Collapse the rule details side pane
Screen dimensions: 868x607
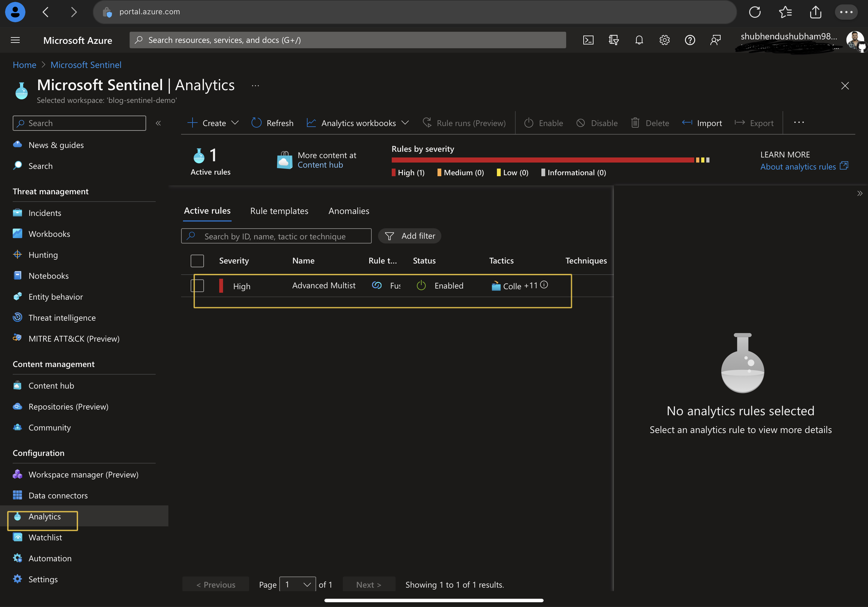(859, 193)
